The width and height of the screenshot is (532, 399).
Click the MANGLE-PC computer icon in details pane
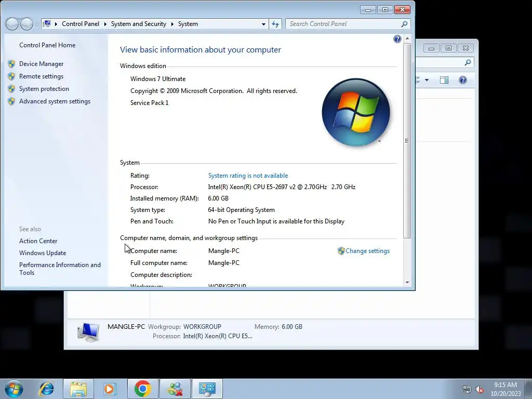[x=88, y=332]
